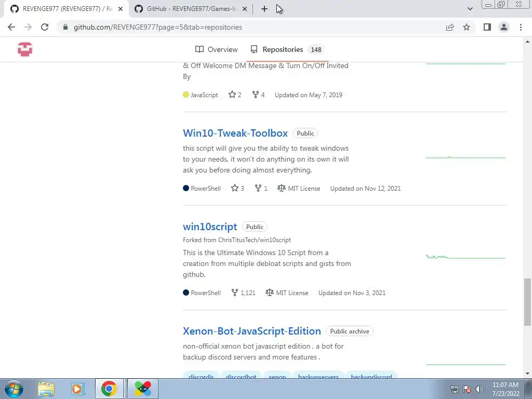532x399 pixels.
Task: View the 1,121 forks of win10script
Action: pos(243,293)
